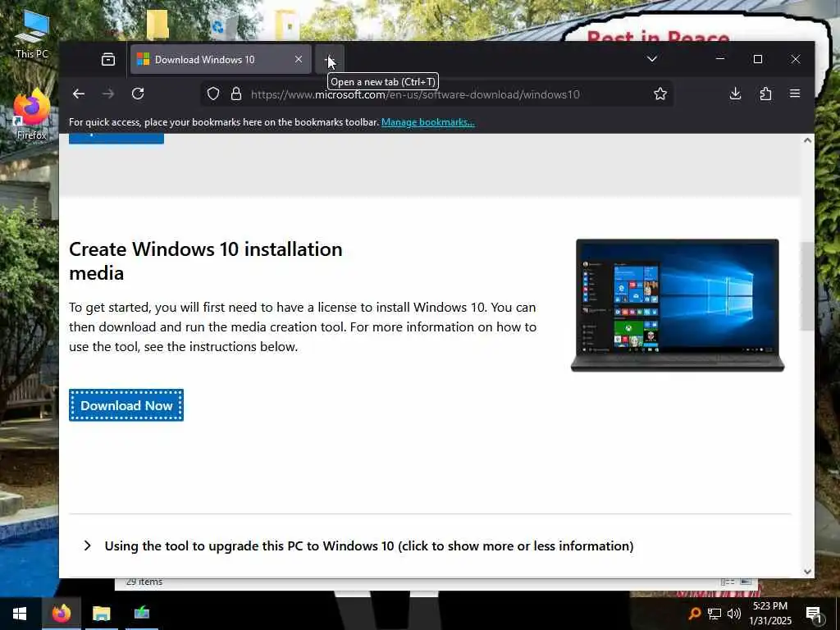Close the Download Windows 10 tab
The width and height of the screenshot is (840, 630).
point(299,59)
